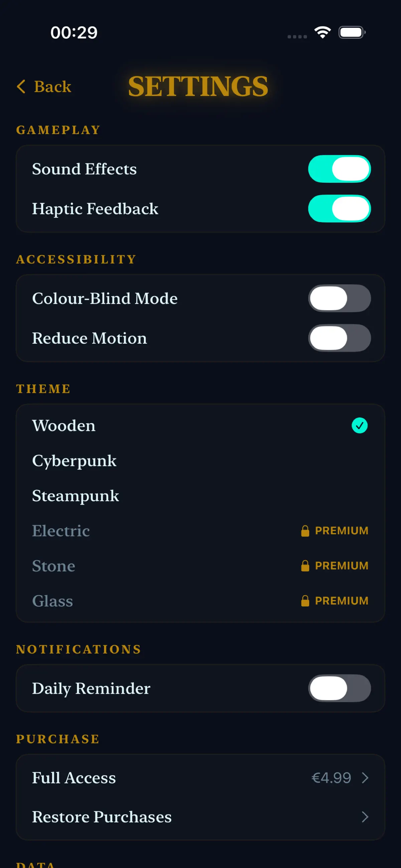Click the lock icon beside Glass theme
Screen dimensions: 401x868
click(305, 601)
